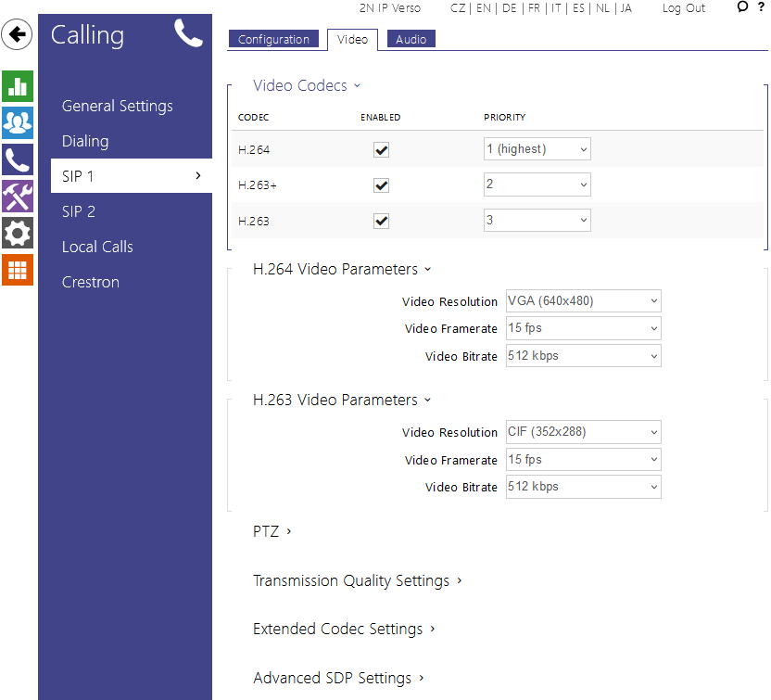Click the Log Out link

coord(683,8)
